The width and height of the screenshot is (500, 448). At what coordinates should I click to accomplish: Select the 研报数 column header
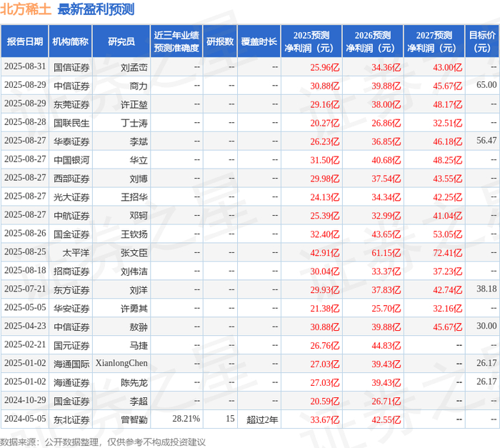point(220,41)
